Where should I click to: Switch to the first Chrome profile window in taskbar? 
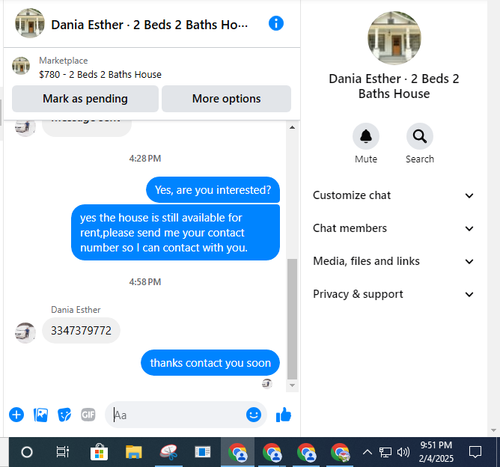pos(238,452)
